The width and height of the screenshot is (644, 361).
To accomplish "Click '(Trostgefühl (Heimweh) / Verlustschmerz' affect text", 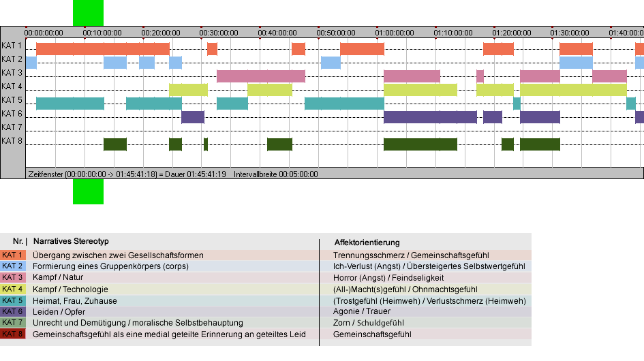I will click(429, 301).
